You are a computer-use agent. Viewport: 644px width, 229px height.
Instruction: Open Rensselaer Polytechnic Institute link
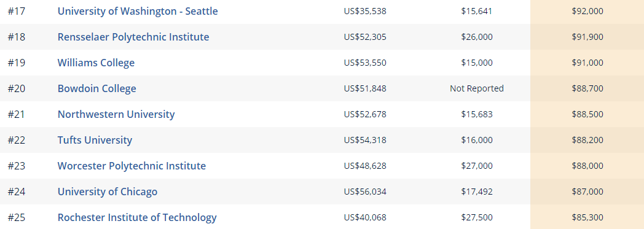[x=133, y=37]
